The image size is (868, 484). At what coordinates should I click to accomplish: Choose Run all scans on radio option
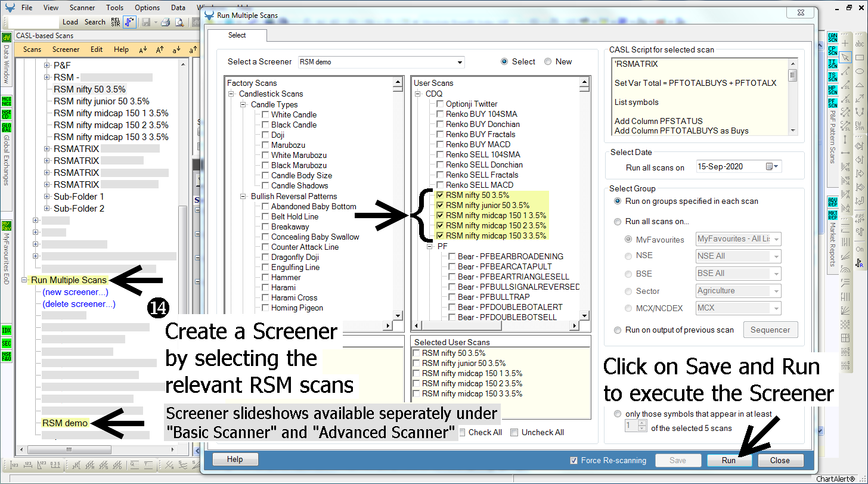click(618, 221)
